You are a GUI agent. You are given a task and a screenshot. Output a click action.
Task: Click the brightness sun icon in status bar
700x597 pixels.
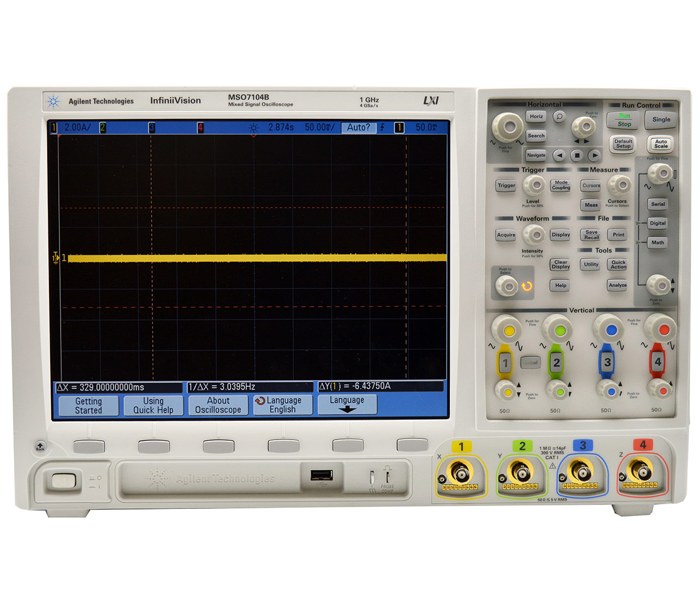click(253, 128)
